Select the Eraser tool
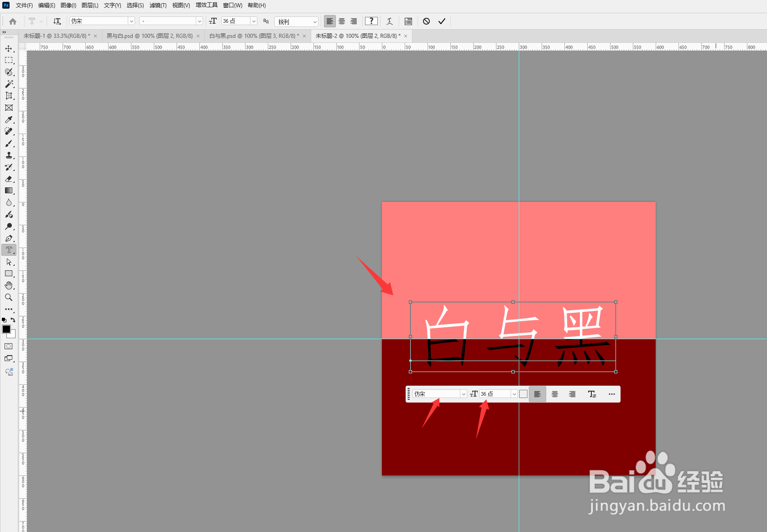This screenshot has height=532, width=767. [x=9, y=179]
